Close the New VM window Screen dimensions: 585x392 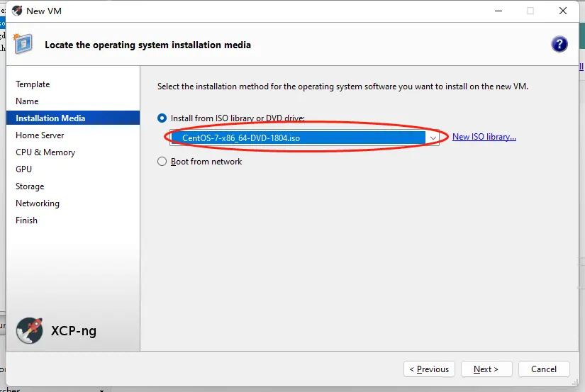click(563, 11)
